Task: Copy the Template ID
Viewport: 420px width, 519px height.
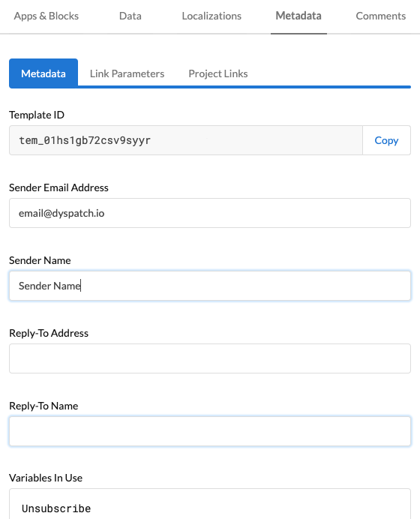Action: pos(386,140)
